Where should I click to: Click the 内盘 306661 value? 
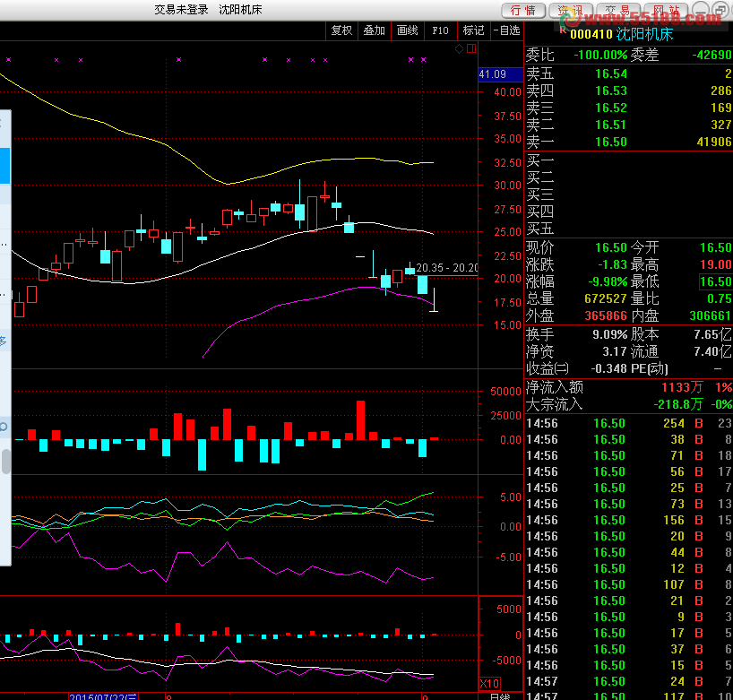[x=711, y=315]
